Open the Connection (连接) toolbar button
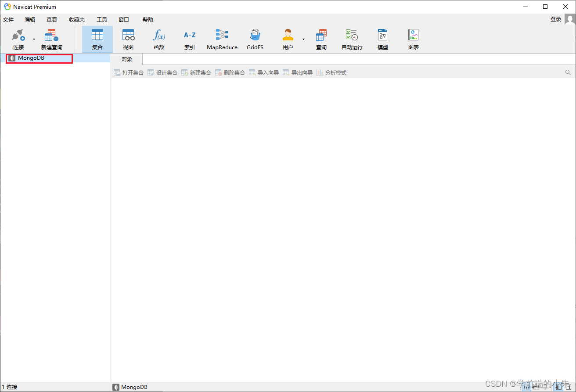Viewport: 576px width, 392px height. [x=18, y=39]
